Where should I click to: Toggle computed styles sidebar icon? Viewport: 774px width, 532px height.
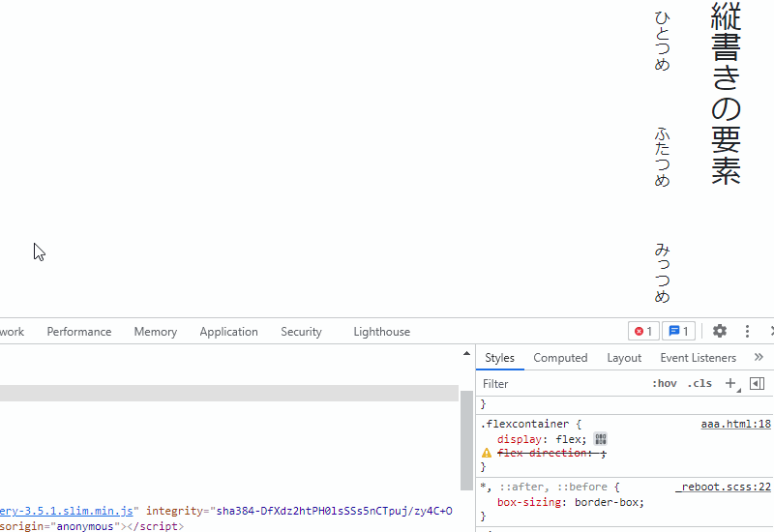tap(757, 383)
